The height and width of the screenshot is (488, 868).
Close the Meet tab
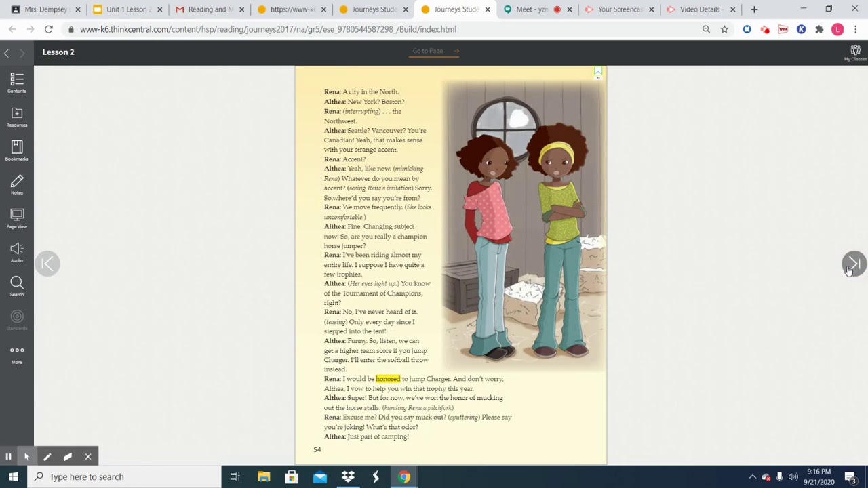coord(570,9)
